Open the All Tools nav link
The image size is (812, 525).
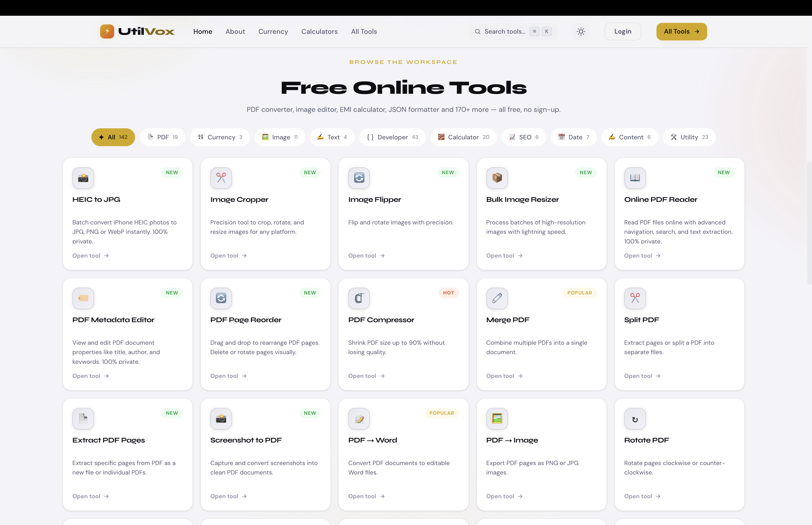(x=364, y=31)
